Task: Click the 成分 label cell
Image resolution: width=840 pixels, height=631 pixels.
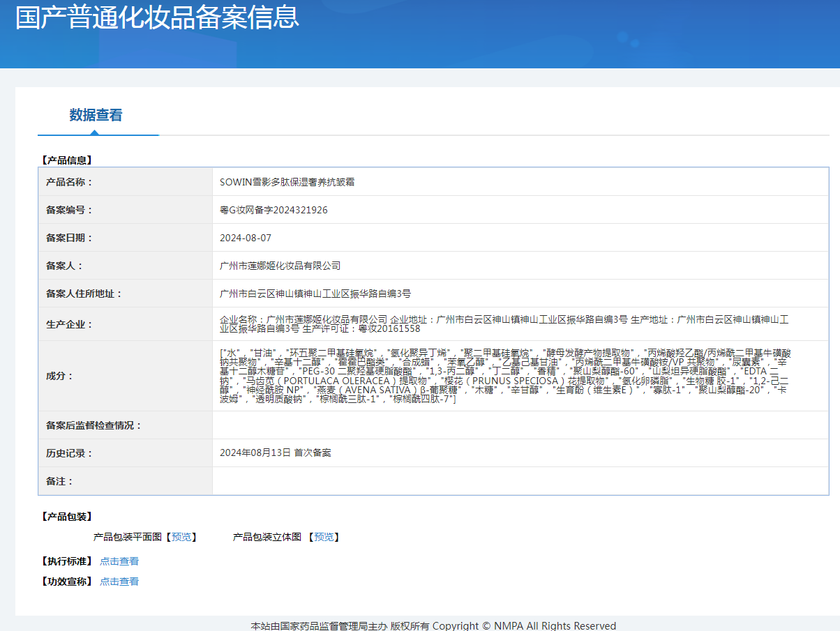Action: (126, 376)
